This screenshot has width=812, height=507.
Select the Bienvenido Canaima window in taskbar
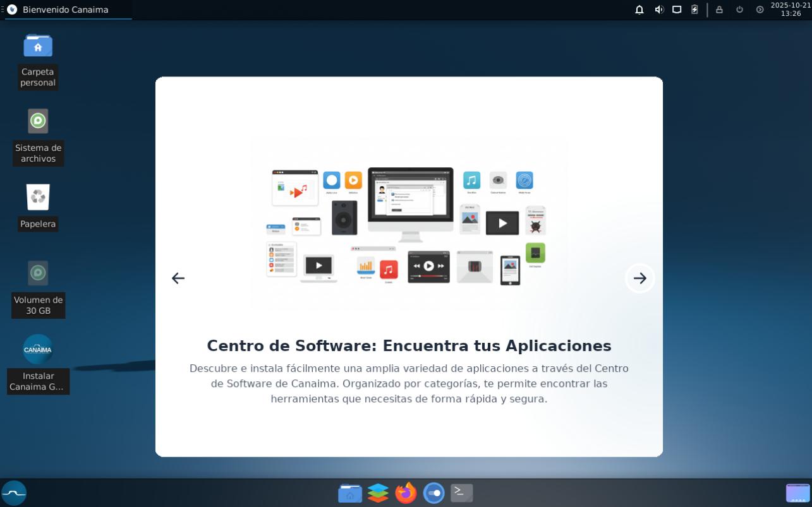[65, 9]
